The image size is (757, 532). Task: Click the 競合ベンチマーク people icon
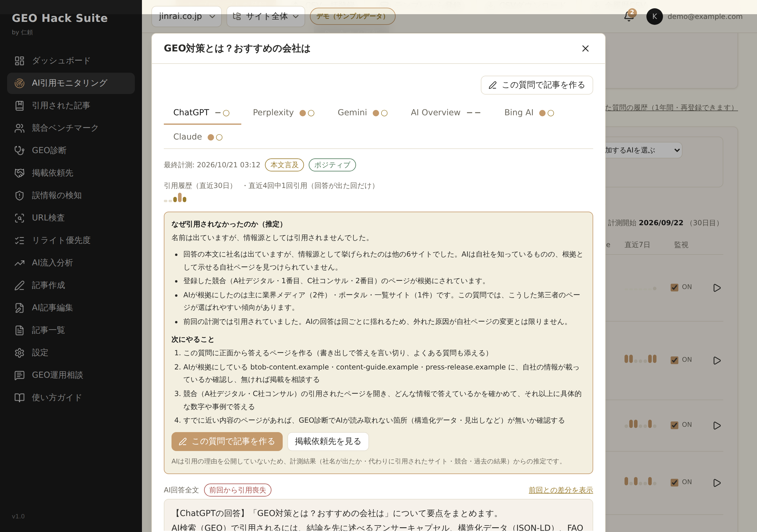[20, 128]
